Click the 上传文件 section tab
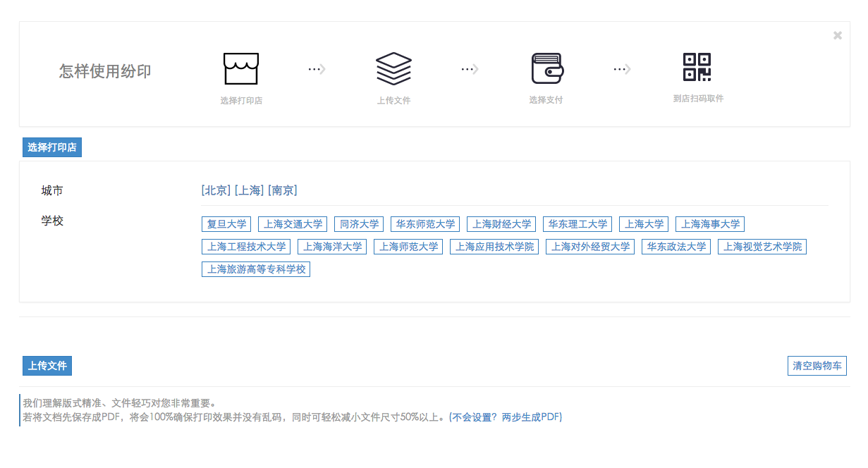The image size is (868, 468). (47, 366)
